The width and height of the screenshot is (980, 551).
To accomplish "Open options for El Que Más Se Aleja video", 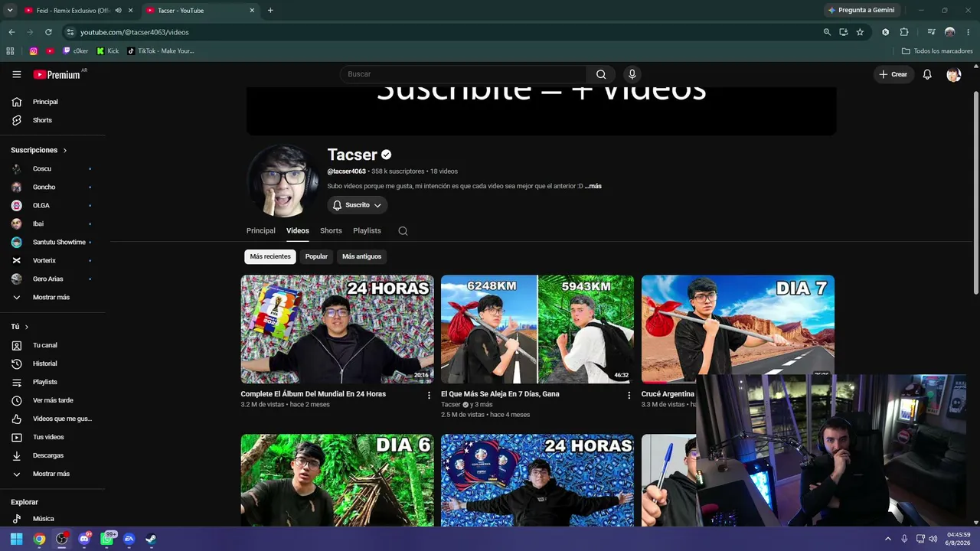I will 629,396.
